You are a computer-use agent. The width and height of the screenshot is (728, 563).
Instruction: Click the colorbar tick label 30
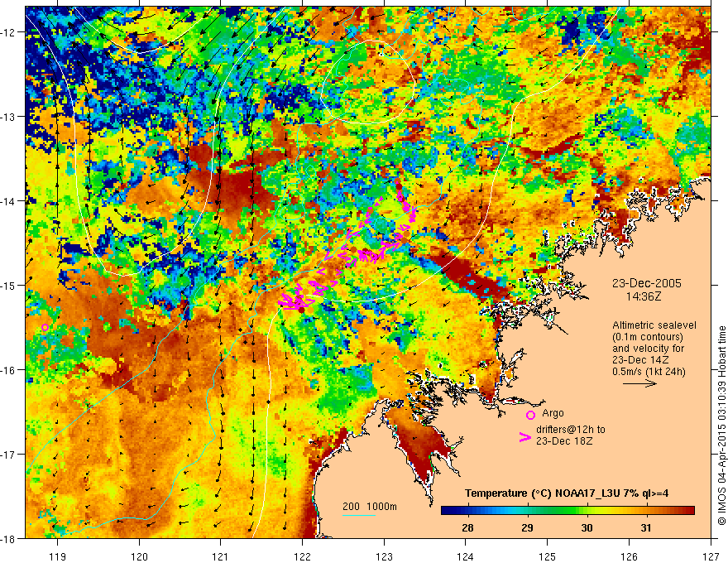pyautogui.click(x=587, y=527)
